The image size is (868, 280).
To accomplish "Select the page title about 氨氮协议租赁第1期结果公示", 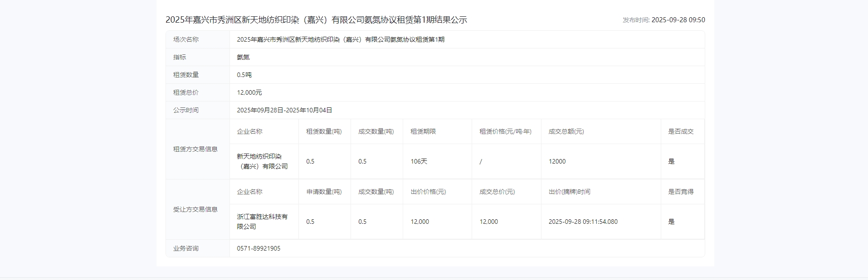I will 316,20.
